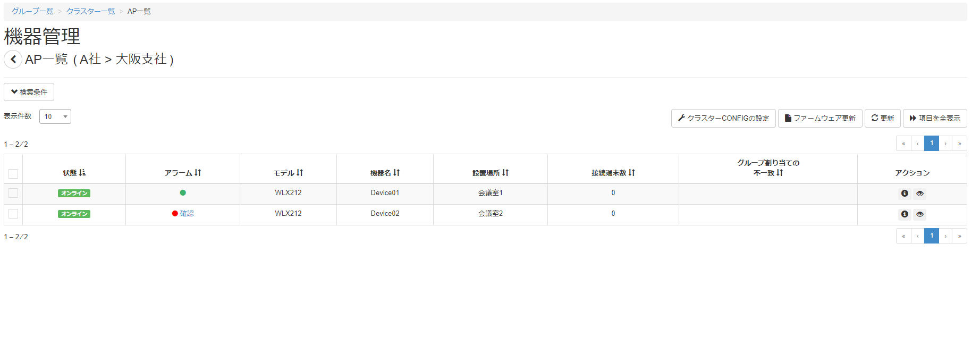Open the 表示件数 dropdown showing 10
The image size is (980, 344).
tap(55, 116)
